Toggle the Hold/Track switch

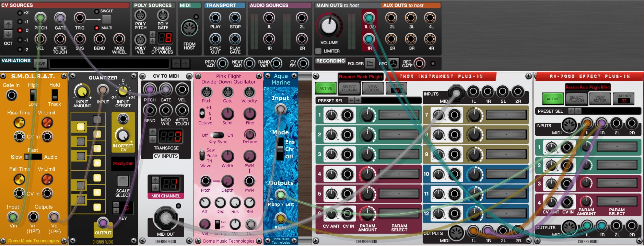(55, 95)
